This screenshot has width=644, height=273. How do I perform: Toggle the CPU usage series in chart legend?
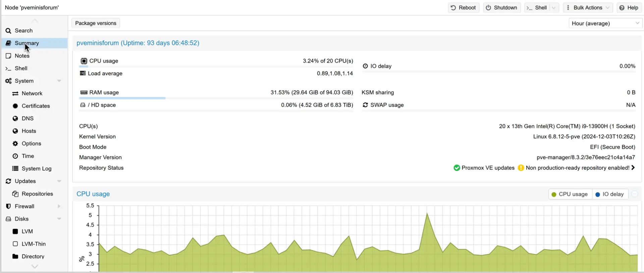[570, 194]
